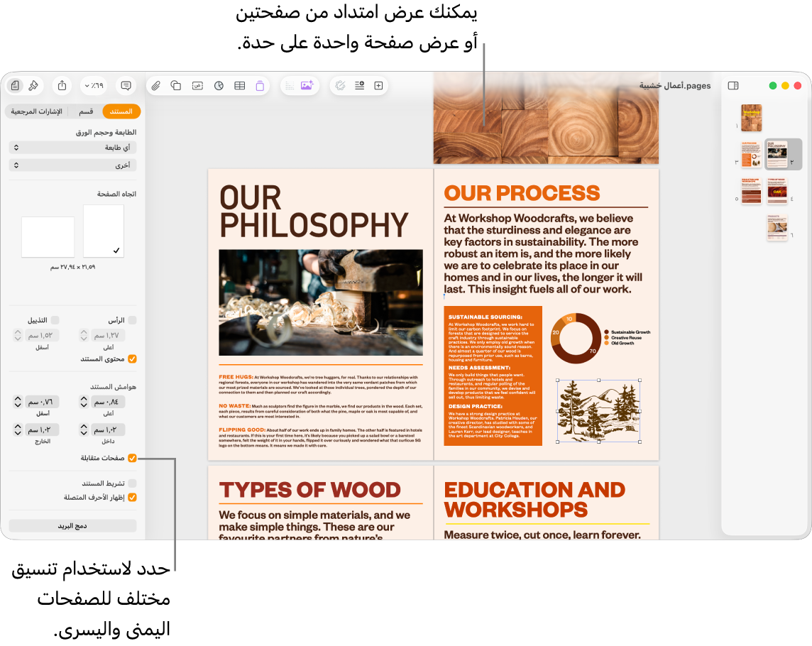Image resolution: width=812 pixels, height=646 pixels.
Task: Uncheck the صفحات متقابلة checkbox
Action: [133, 458]
